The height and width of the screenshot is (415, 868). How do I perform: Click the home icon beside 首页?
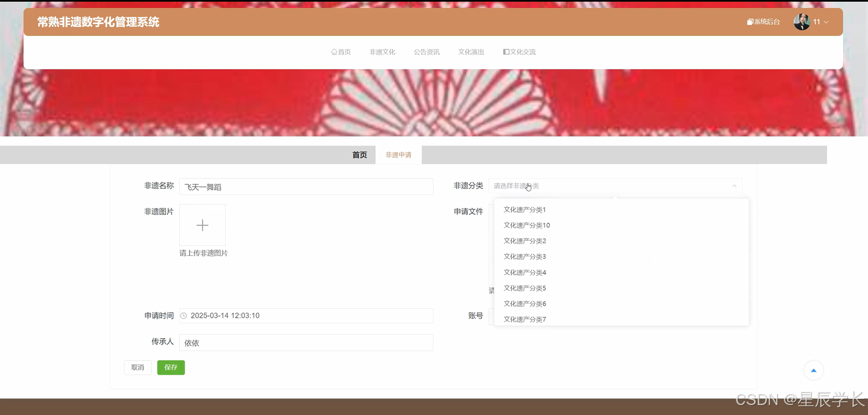pyautogui.click(x=334, y=52)
